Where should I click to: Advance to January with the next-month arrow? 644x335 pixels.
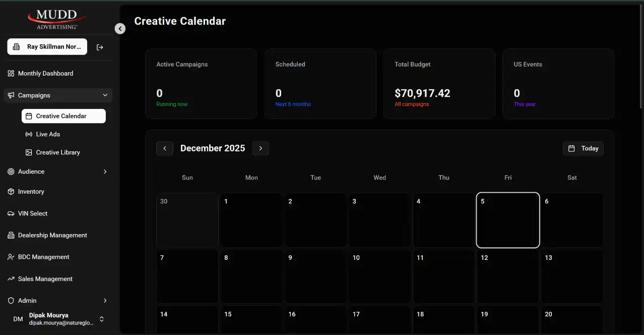coord(261,148)
